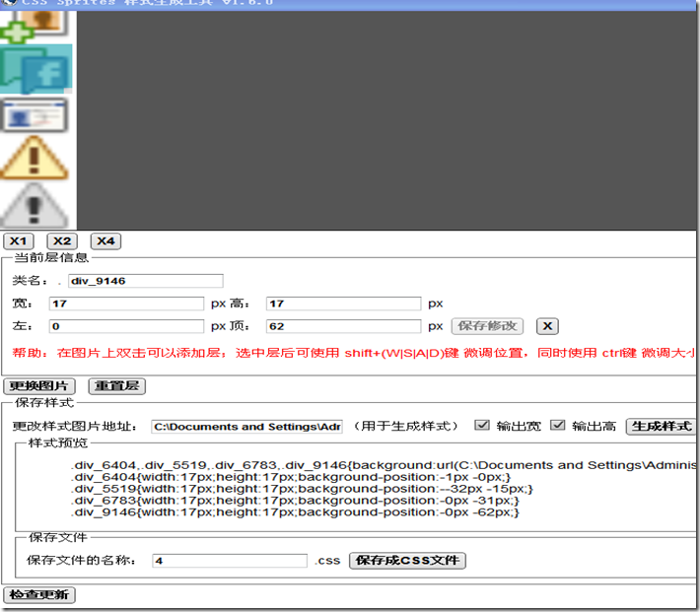Screen dimensions: 700x612
Task: Click the dark gray canvas preview area
Action: [386, 120]
